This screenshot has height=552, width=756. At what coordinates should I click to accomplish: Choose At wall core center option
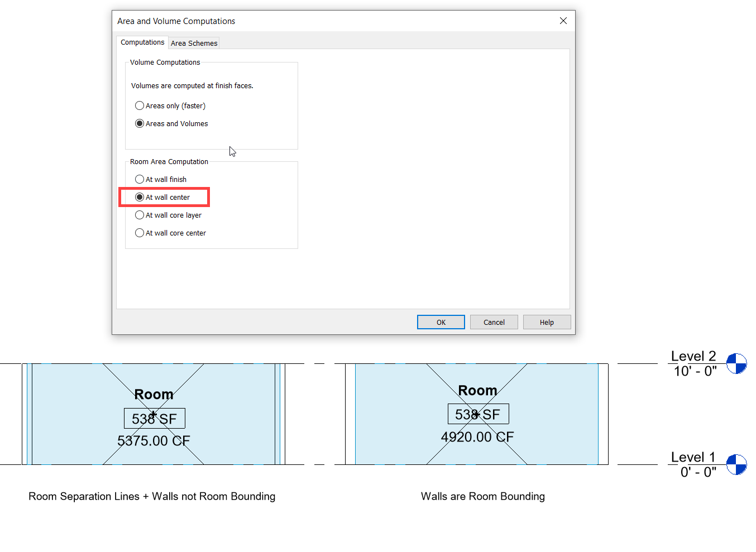140,233
